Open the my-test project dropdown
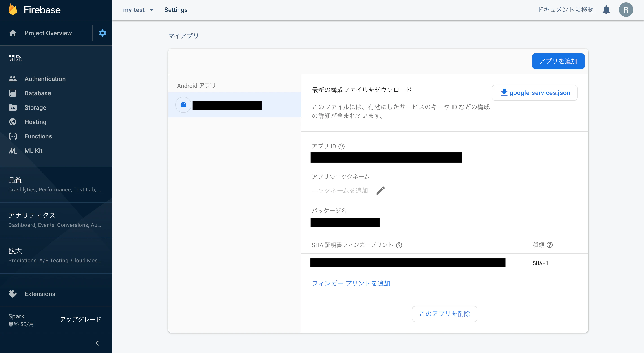Viewport: 644px width, 353px height. pos(138,10)
